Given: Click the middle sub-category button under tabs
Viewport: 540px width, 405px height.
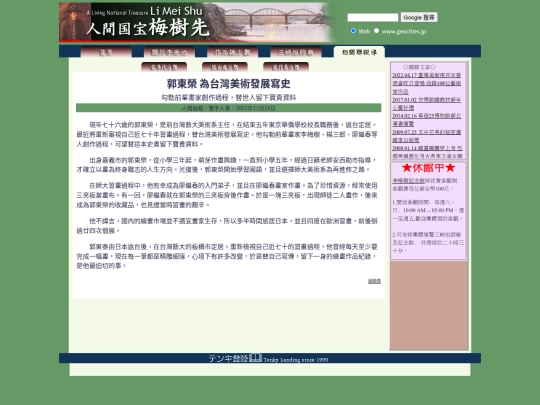Looking at the screenshot, I should (225, 67).
